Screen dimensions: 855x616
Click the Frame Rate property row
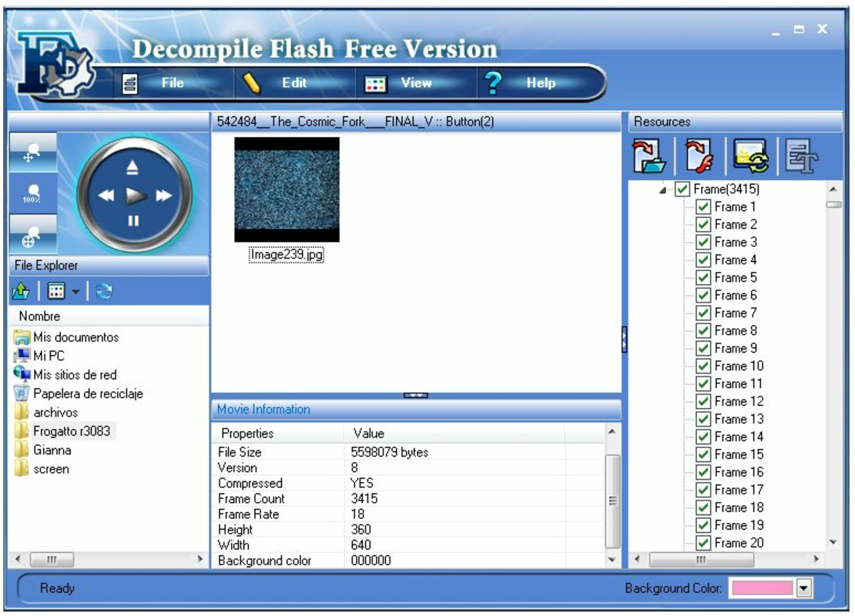click(x=409, y=514)
